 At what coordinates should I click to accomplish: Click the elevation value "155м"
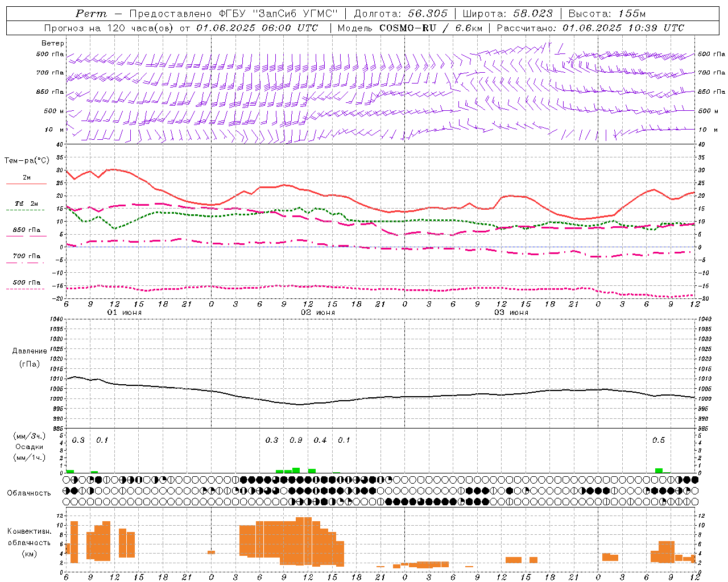tap(631, 14)
